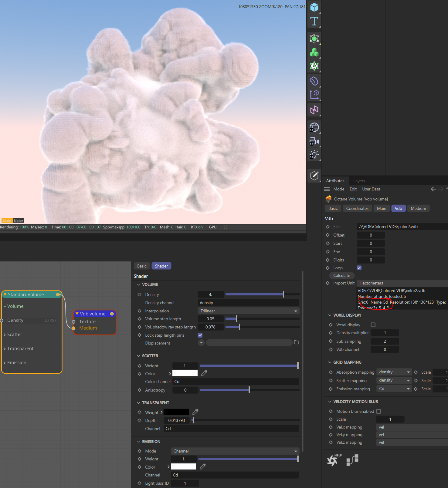Image resolution: width=448 pixels, height=488 pixels.
Task: Open the User Data menu
Action: [371, 189]
